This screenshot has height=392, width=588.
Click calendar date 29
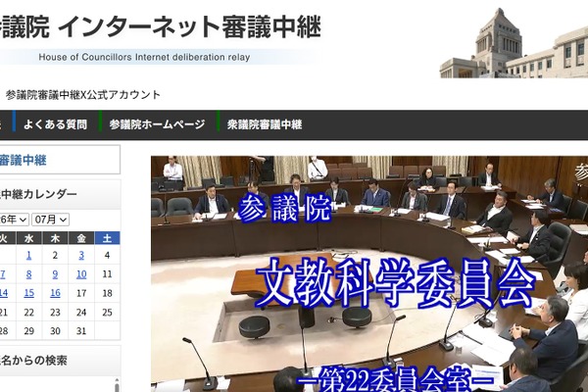[x=28, y=331]
